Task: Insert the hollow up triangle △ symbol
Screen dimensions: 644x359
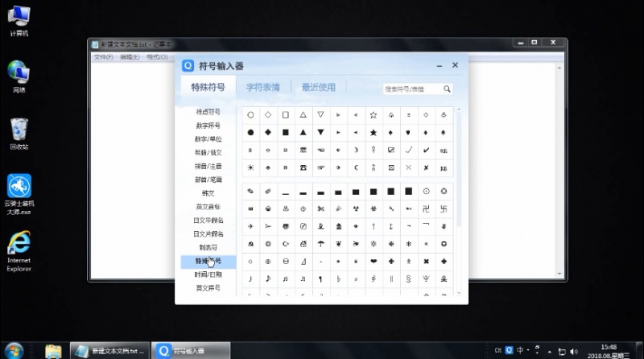Action: click(303, 115)
